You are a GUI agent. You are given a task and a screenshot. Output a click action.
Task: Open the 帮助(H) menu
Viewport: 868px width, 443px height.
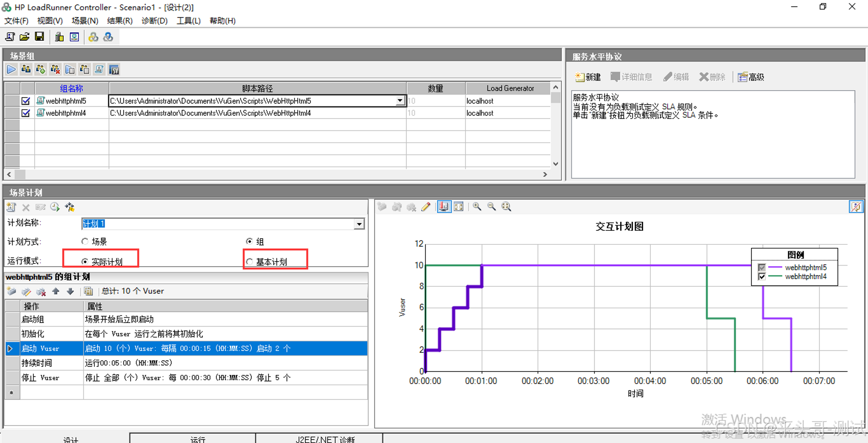[x=223, y=21]
